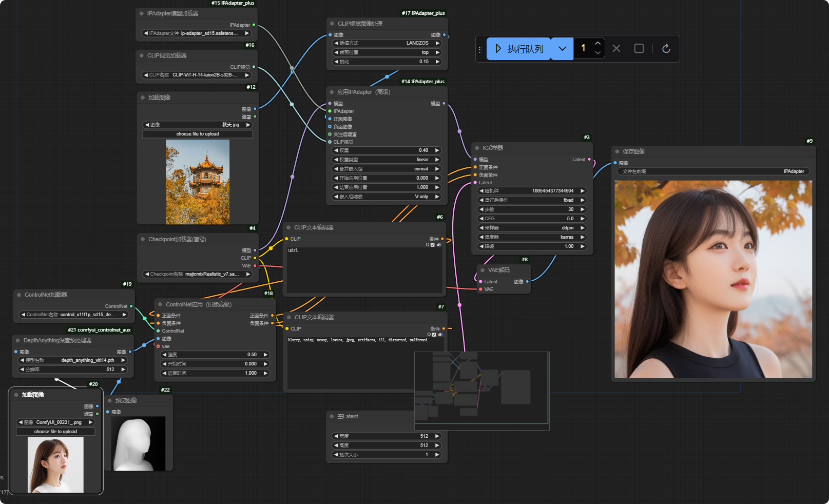Click the #14 IPAdapter_plus node badge
The width and height of the screenshot is (829, 504).
pyautogui.click(x=423, y=82)
